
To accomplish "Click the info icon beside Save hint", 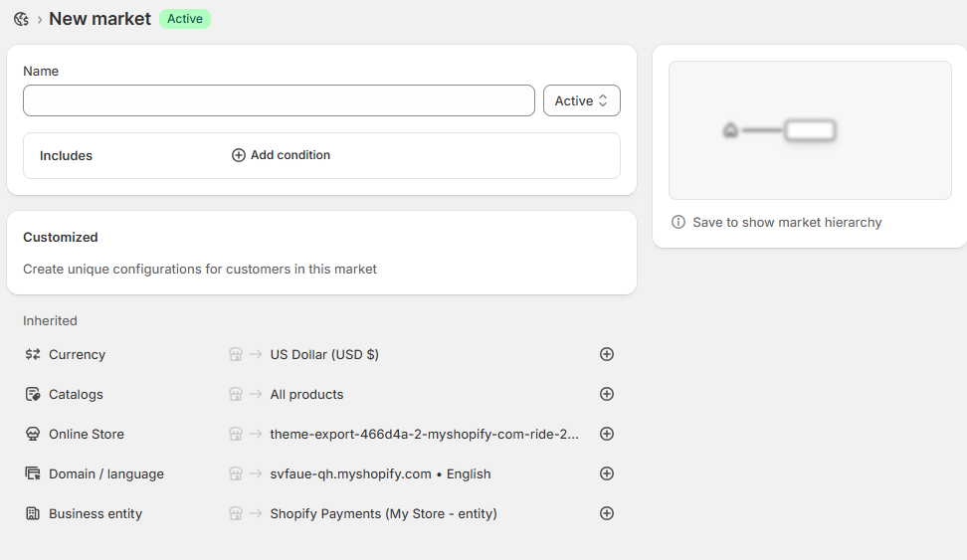I will point(678,222).
